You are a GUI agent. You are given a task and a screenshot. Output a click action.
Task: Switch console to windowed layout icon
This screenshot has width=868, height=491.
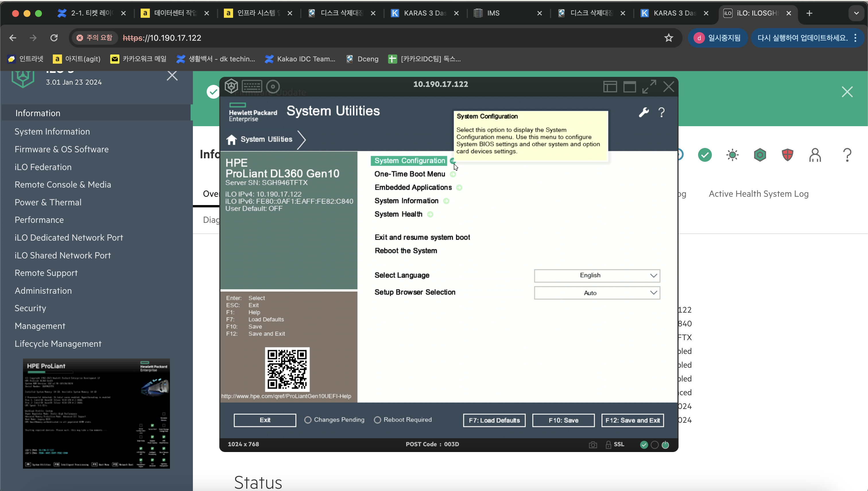point(629,87)
